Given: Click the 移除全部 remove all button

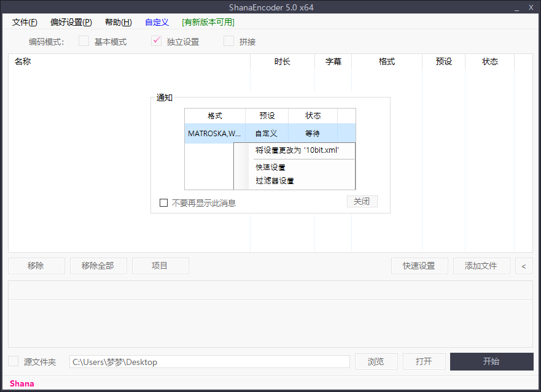Looking at the screenshot, I should click(x=98, y=266).
